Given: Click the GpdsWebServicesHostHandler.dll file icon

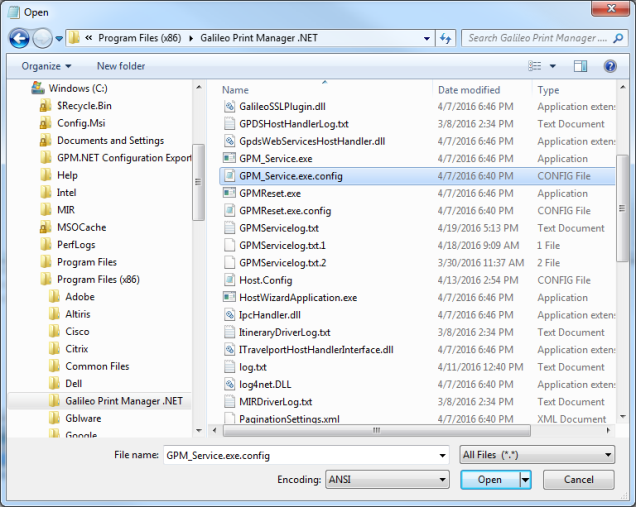Looking at the screenshot, I should tap(229, 141).
